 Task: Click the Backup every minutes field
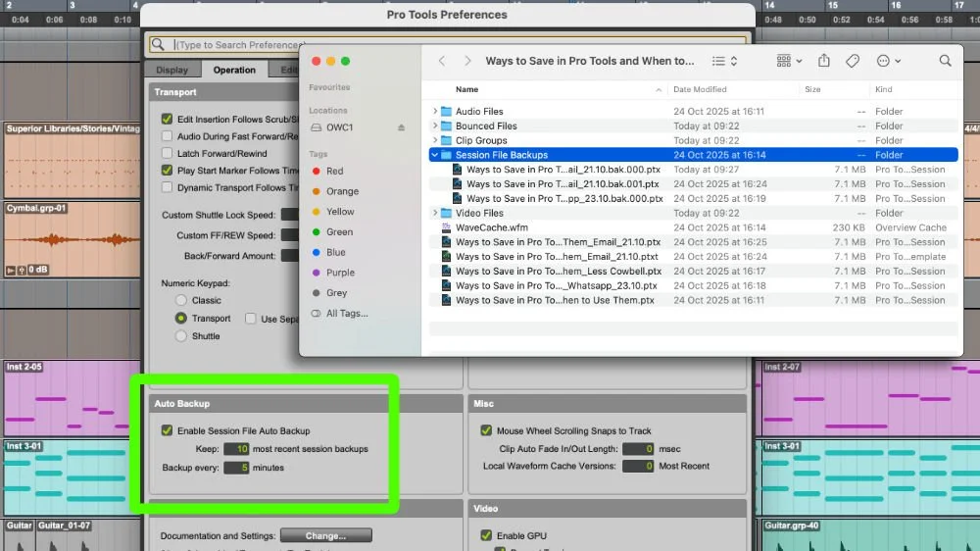[236, 468]
